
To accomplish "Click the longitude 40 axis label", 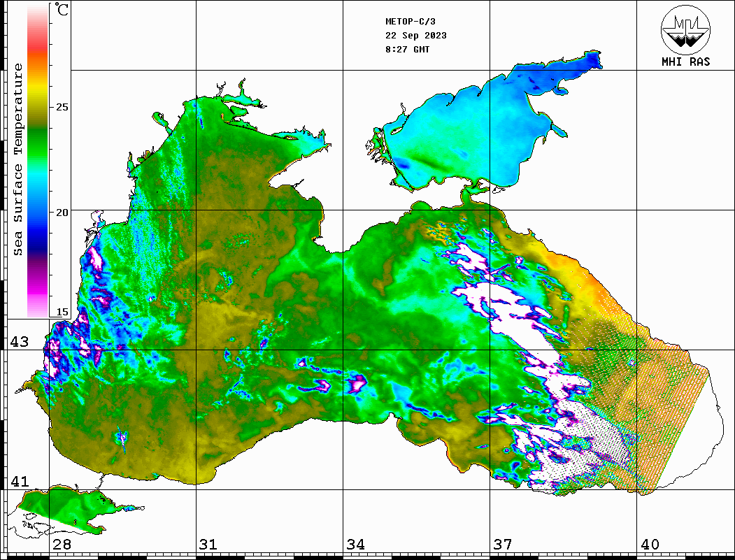I will coord(649,544).
